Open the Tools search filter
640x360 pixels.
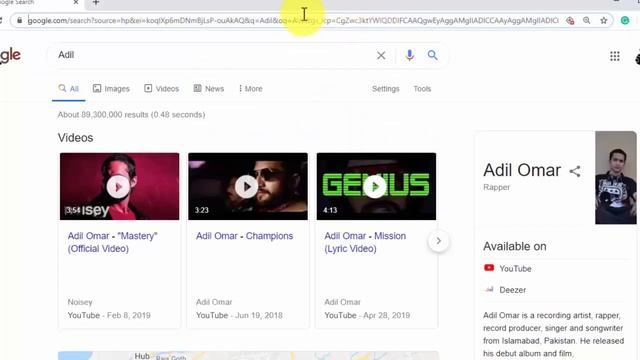click(422, 89)
